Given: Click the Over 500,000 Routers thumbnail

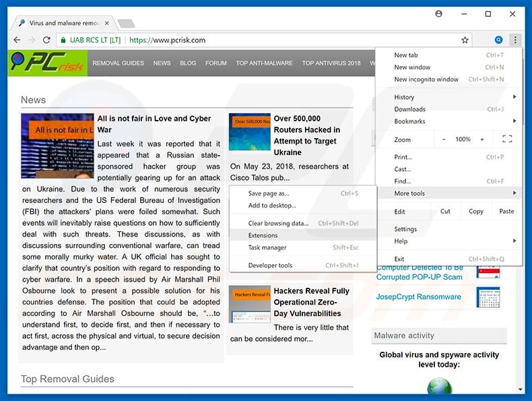Looking at the screenshot, I should click(x=250, y=131).
